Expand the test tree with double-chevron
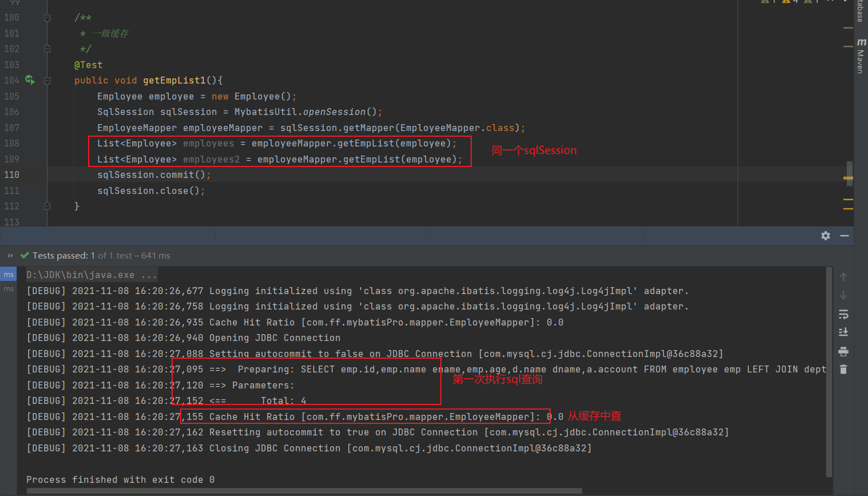Viewport: 868px width, 496px height. pos(10,256)
